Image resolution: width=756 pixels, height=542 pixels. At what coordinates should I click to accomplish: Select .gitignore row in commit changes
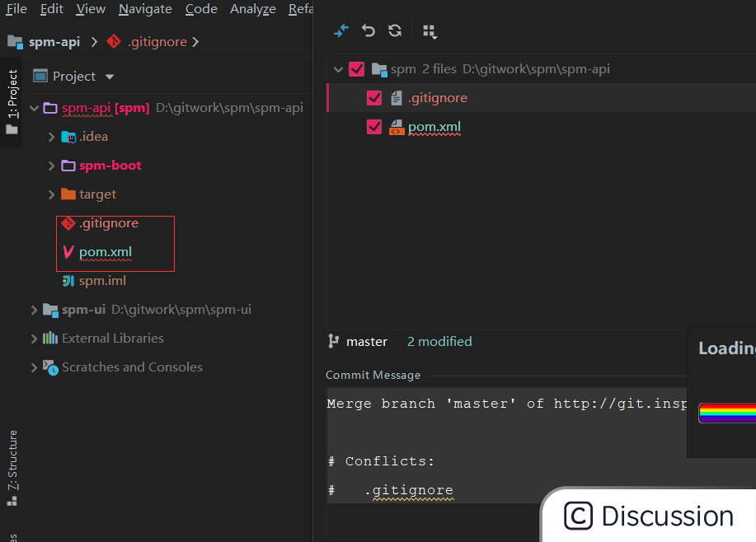[x=541, y=98]
